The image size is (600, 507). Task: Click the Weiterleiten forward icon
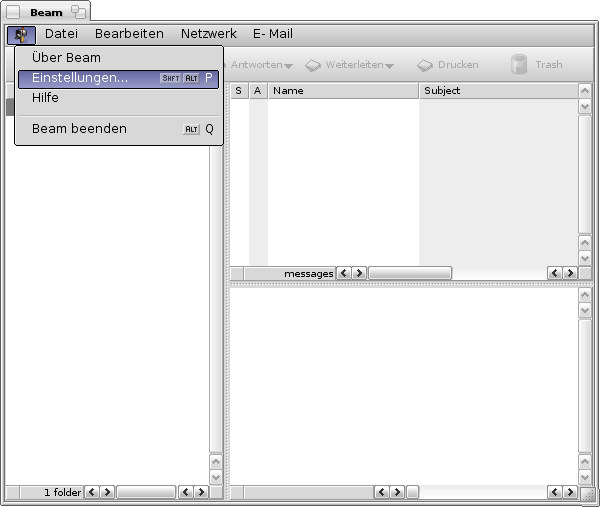[313, 65]
